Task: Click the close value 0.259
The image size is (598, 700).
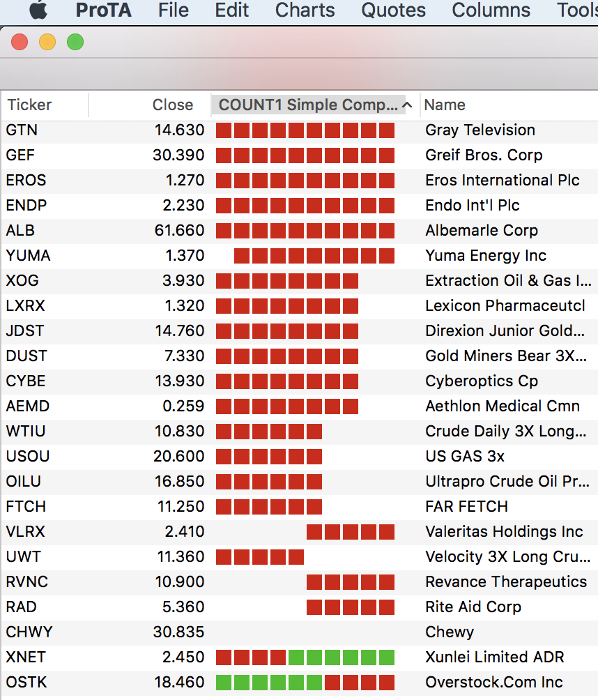Action: [183, 406]
